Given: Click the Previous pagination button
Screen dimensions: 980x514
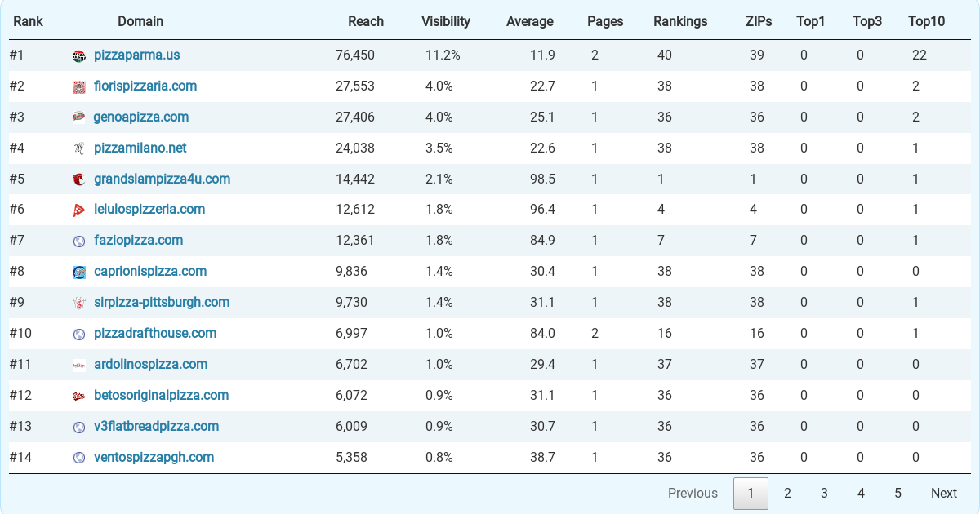Looking at the screenshot, I should coord(693,493).
